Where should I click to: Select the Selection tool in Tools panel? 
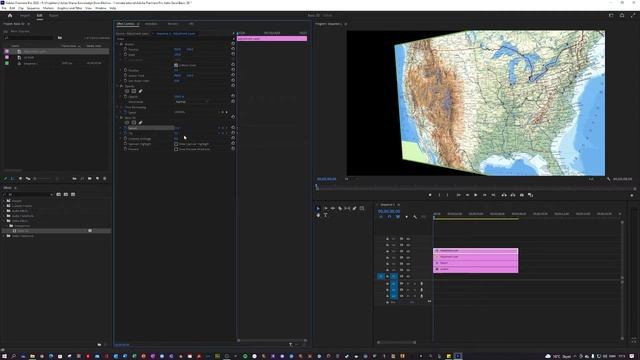[x=318, y=209]
